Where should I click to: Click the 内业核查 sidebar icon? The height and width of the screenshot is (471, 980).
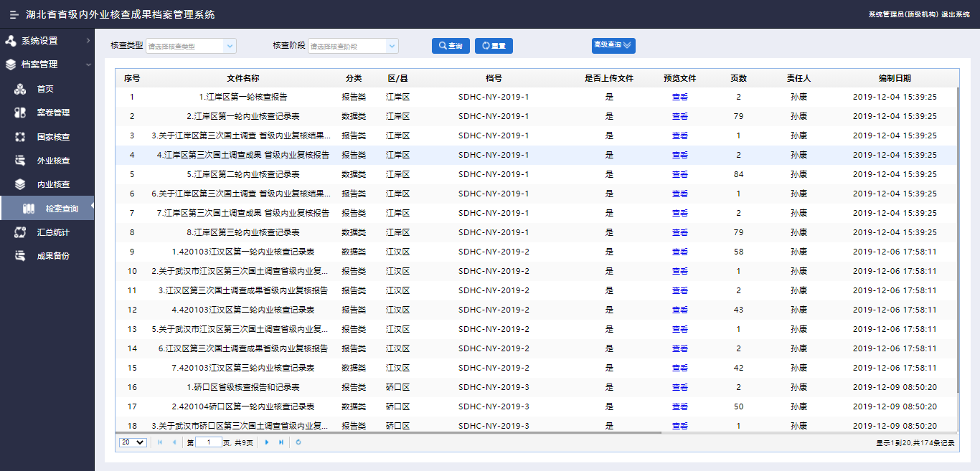(20, 184)
